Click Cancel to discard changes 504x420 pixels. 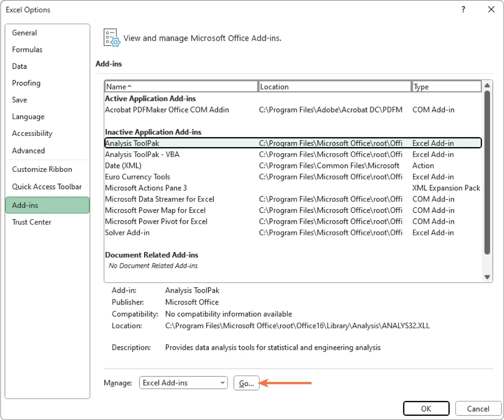coord(478,408)
